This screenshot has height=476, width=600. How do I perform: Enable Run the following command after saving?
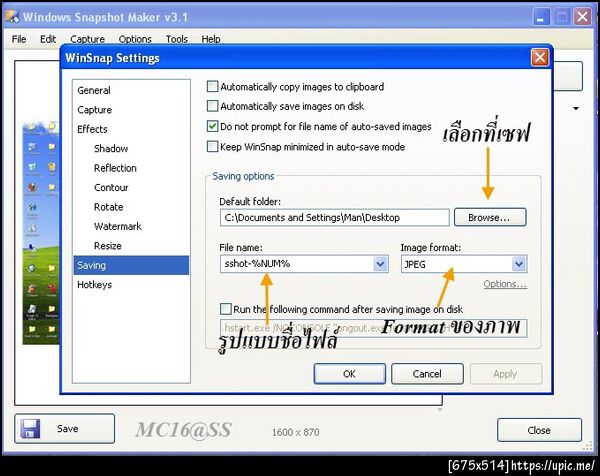[x=226, y=309]
